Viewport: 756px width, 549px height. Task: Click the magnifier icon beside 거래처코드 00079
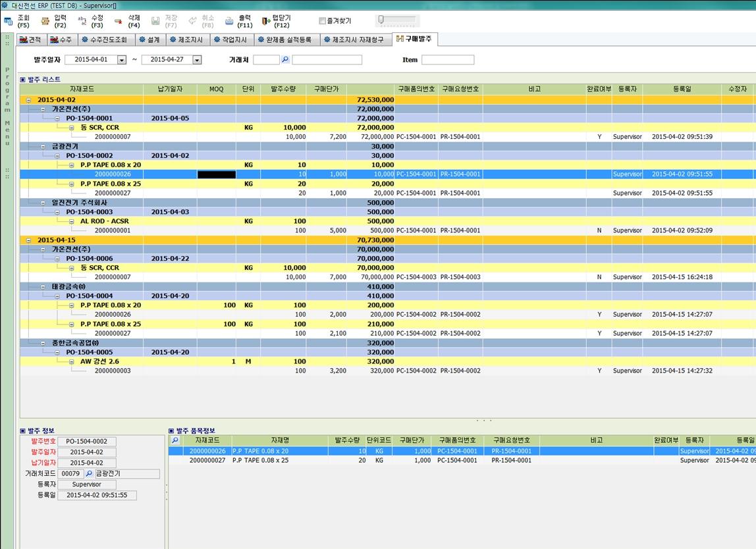89,474
